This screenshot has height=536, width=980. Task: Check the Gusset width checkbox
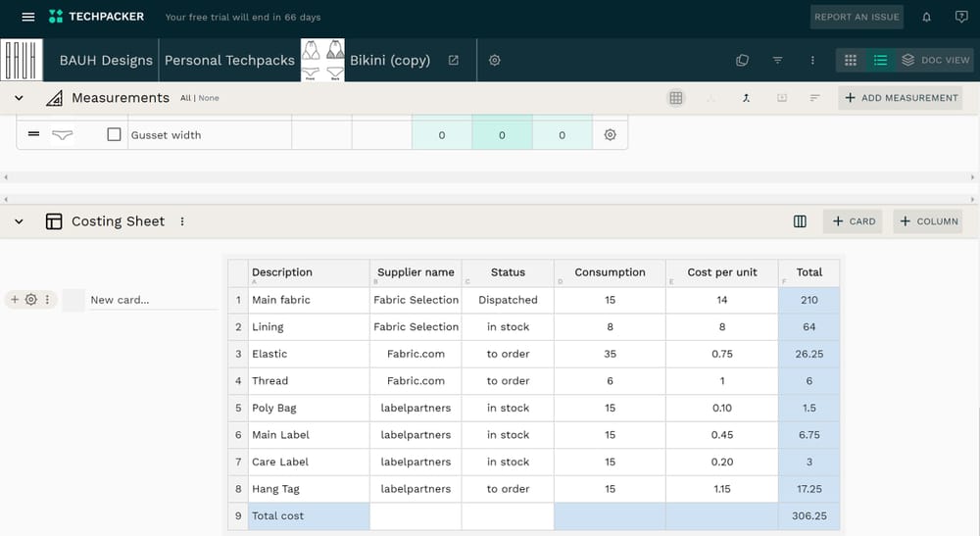coord(114,135)
